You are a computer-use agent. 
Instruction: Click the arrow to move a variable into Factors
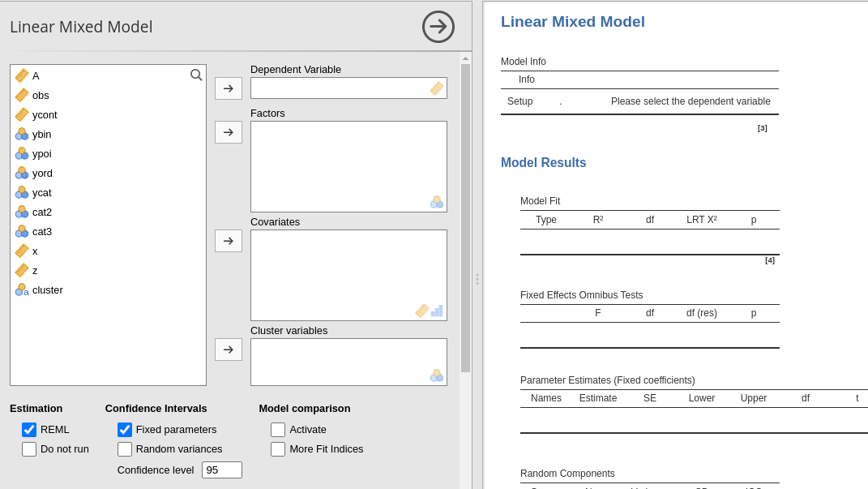(x=228, y=132)
